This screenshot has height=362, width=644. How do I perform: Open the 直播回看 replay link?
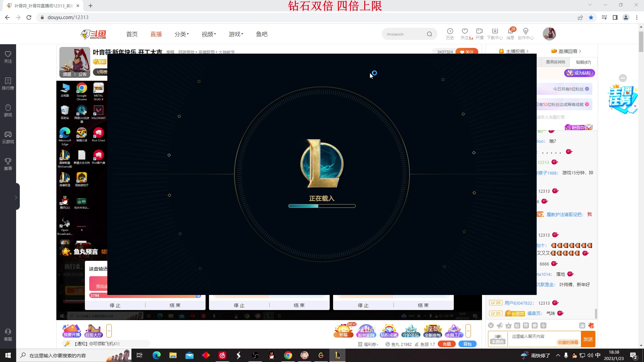[566, 51]
